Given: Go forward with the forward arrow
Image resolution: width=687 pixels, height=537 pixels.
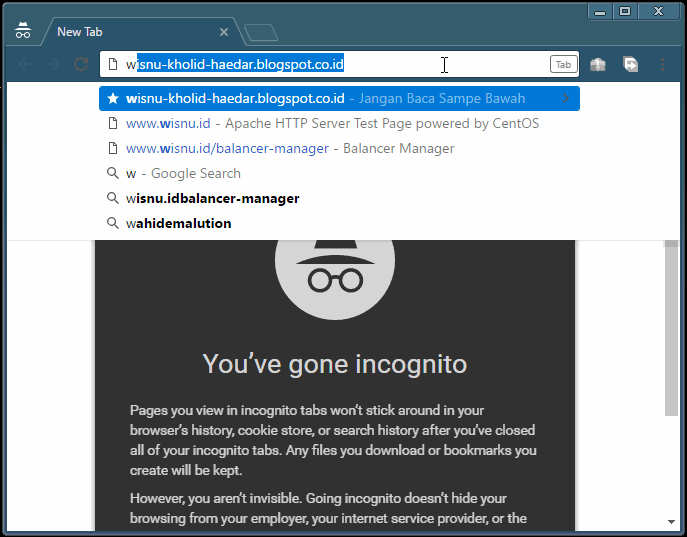Looking at the screenshot, I should click(53, 64).
